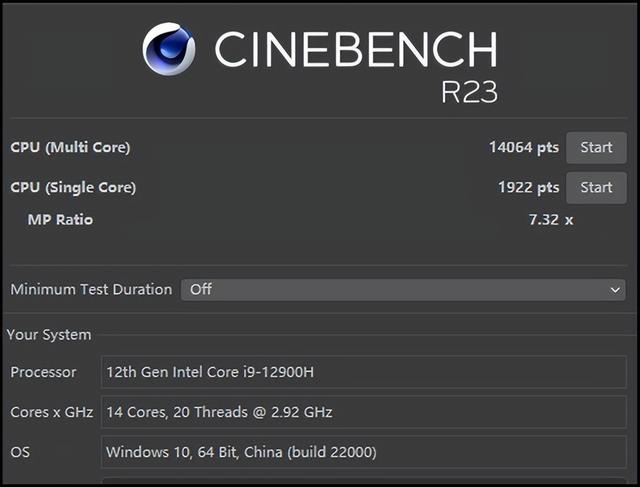Image resolution: width=640 pixels, height=487 pixels.
Task: Select the CPU (Single Core) label
Action: pos(73,187)
